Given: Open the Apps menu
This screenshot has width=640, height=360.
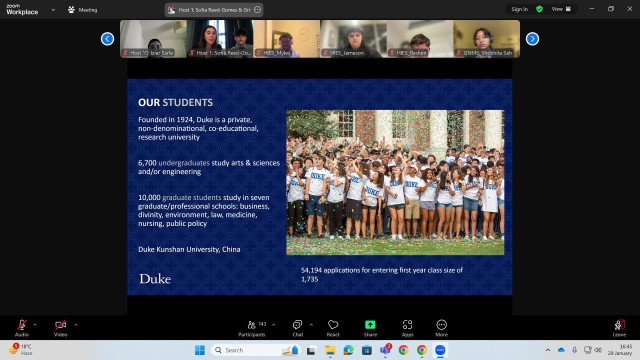Looking at the screenshot, I should coord(407,328).
